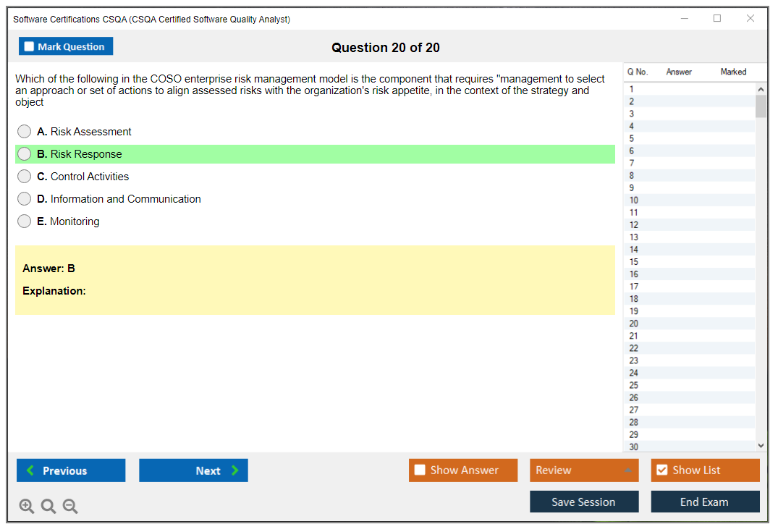Click the zoom in magnifier icon
Image resolution: width=778 pixels, height=532 pixels.
[27, 507]
